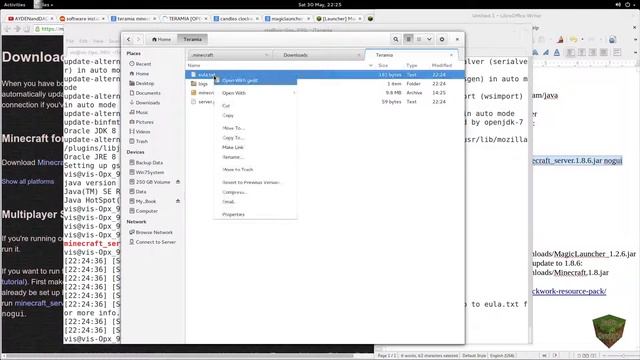640x360 pixels.
Task: Select the logs folder row
Action: click(x=325, y=84)
